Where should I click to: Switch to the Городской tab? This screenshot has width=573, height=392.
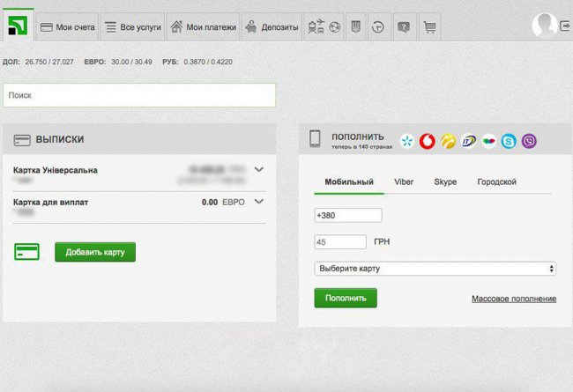click(496, 181)
